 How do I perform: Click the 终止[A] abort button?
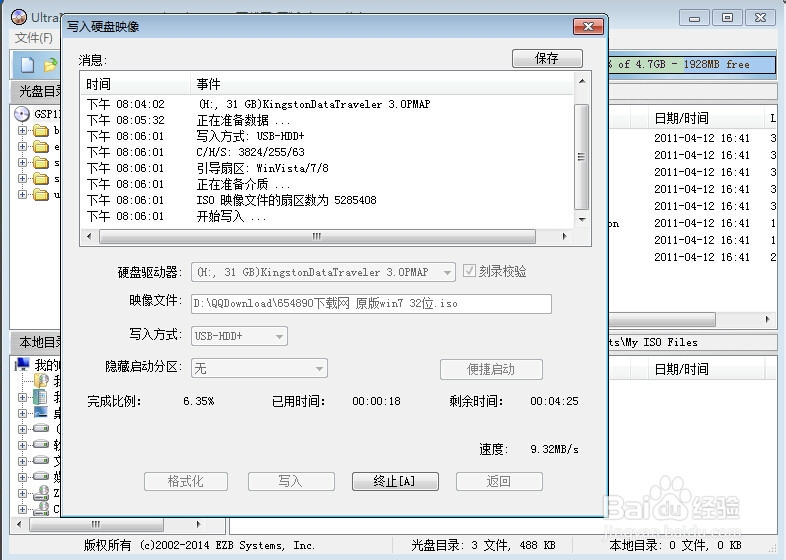(395, 481)
